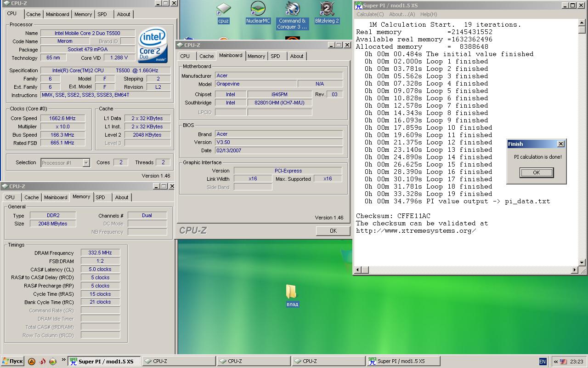Image resolution: width=588 pixels, height=368 pixels.
Task: Click the DRAM Frequency value 332.5 MHz
Action: coord(100,253)
